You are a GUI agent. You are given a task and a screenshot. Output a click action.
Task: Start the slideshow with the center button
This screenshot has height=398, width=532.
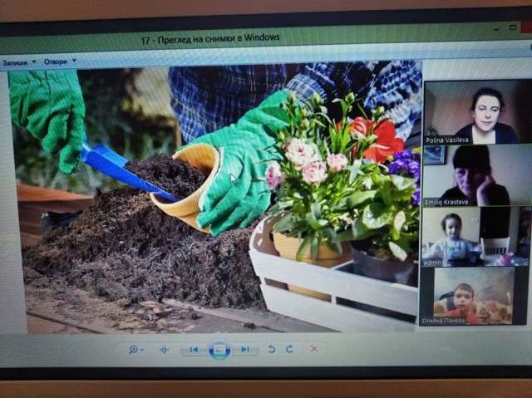click(x=219, y=350)
